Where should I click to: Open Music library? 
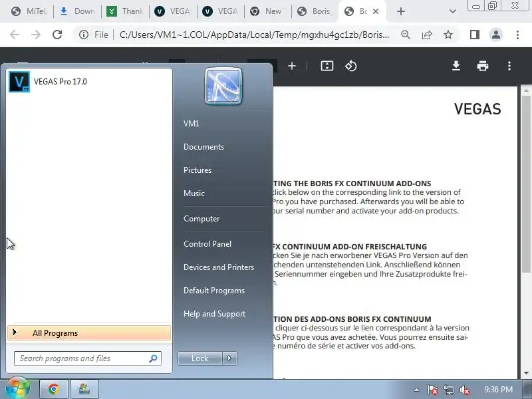click(x=194, y=194)
